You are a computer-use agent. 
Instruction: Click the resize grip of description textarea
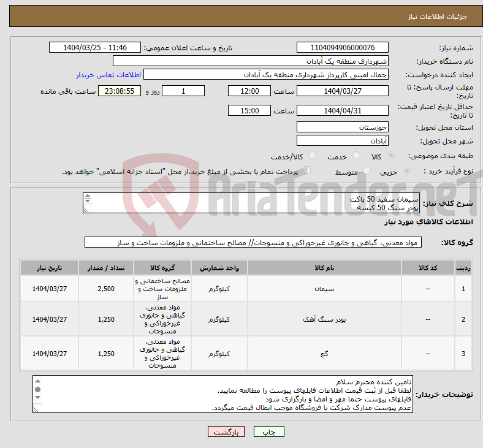86,210
